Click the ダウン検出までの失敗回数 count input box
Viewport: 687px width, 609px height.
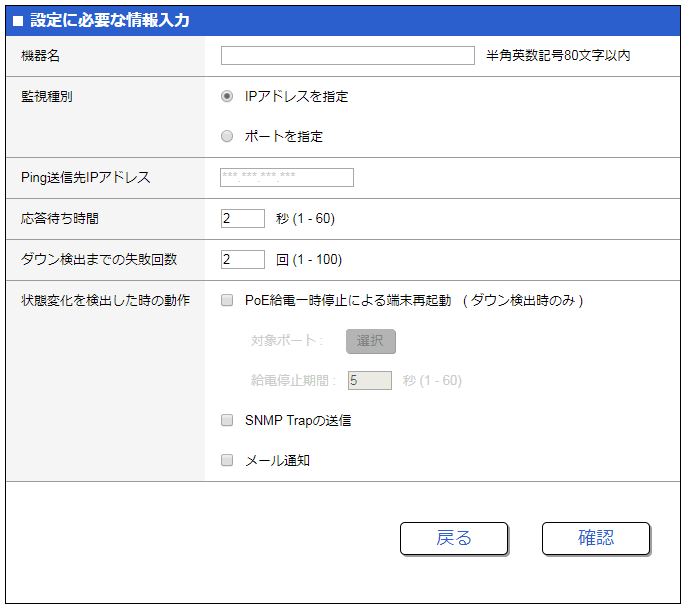[x=243, y=260]
